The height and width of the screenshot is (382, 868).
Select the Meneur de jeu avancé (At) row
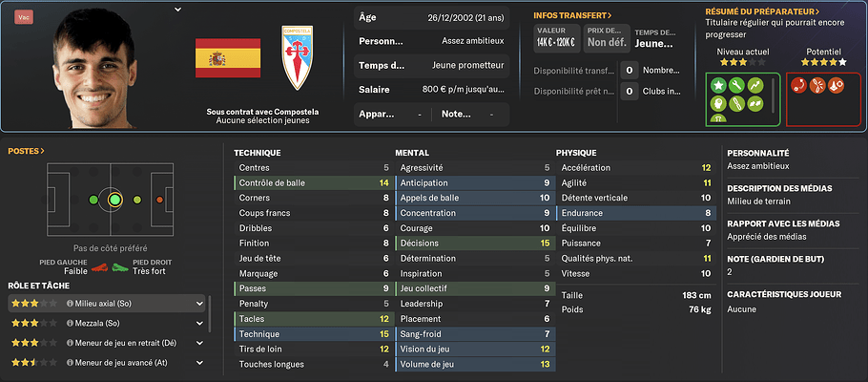pyautogui.click(x=107, y=363)
